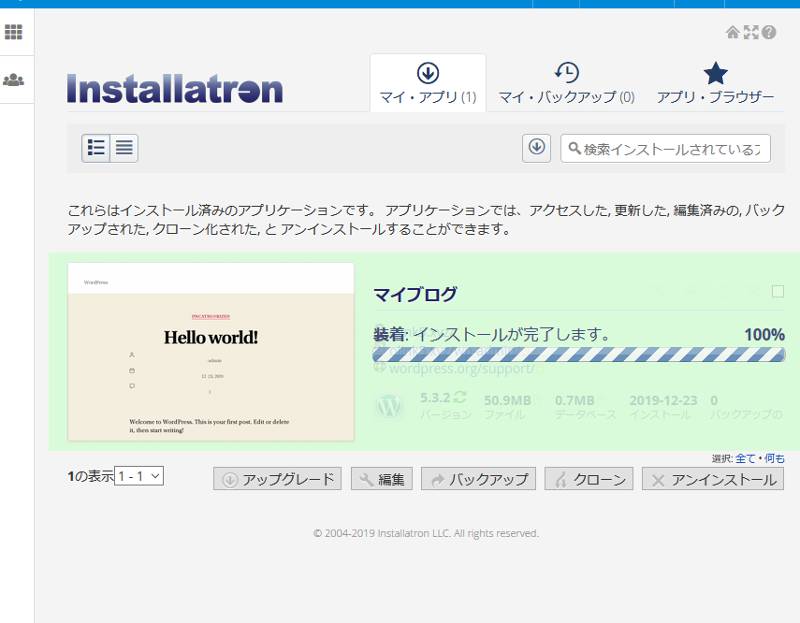Click the アンインストール button
The height and width of the screenshot is (623, 800).
713,479
